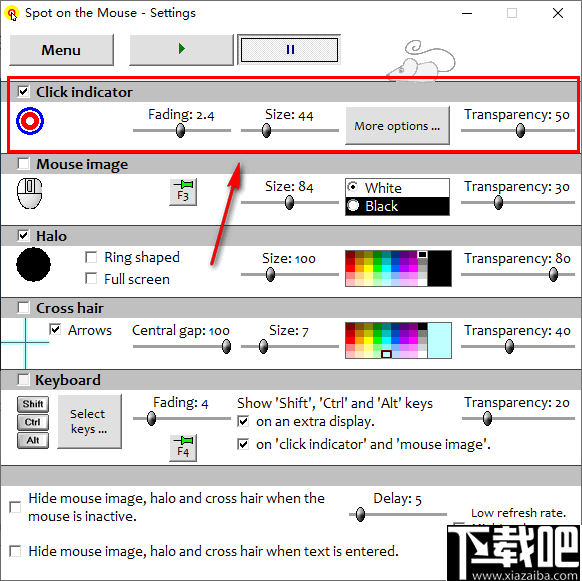
Task: Open the Select keys dialog
Action: [x=89, y=421]
